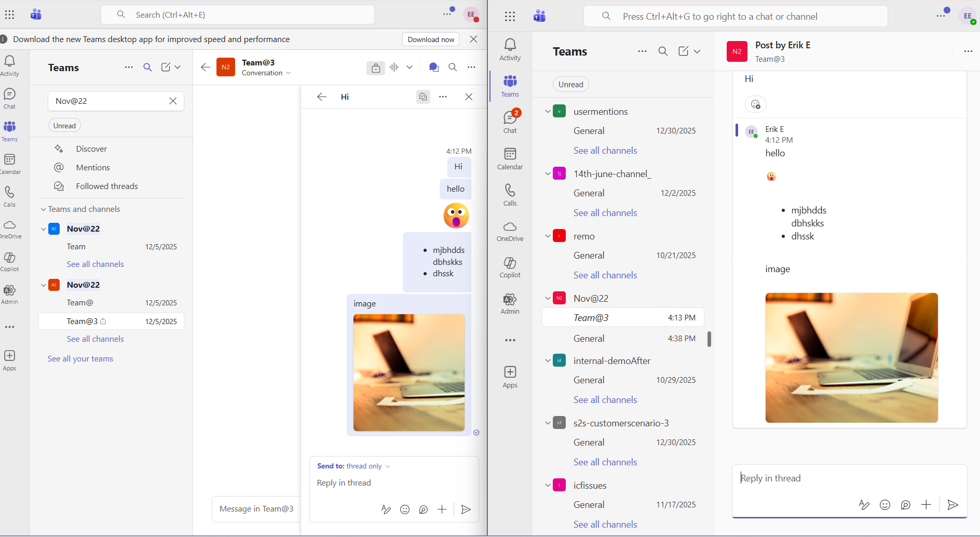Open Apps in the right window sidebar

click(x=510, y=375)
